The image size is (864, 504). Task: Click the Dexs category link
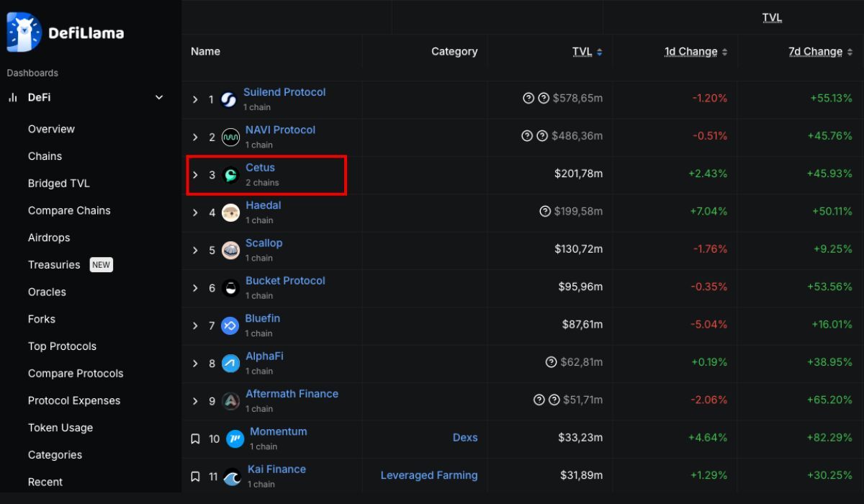click(465, 438)
